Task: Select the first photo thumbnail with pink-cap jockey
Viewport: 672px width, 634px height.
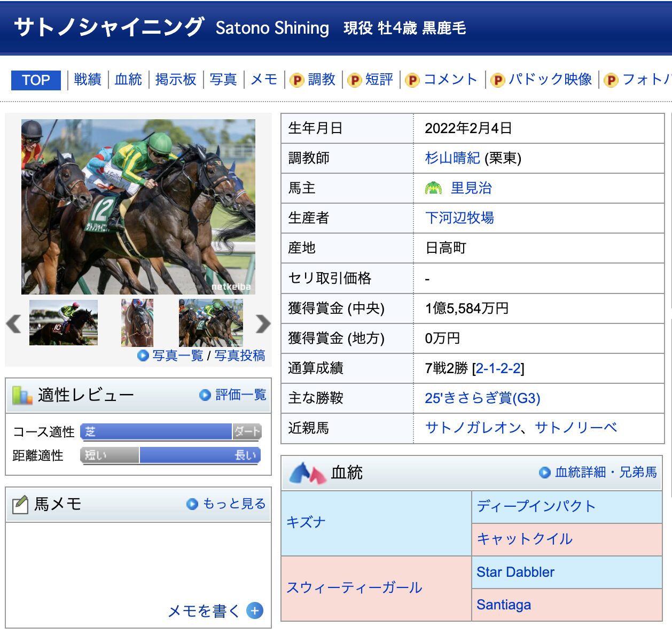Action: pyautogui.click(x=64, y=322)
